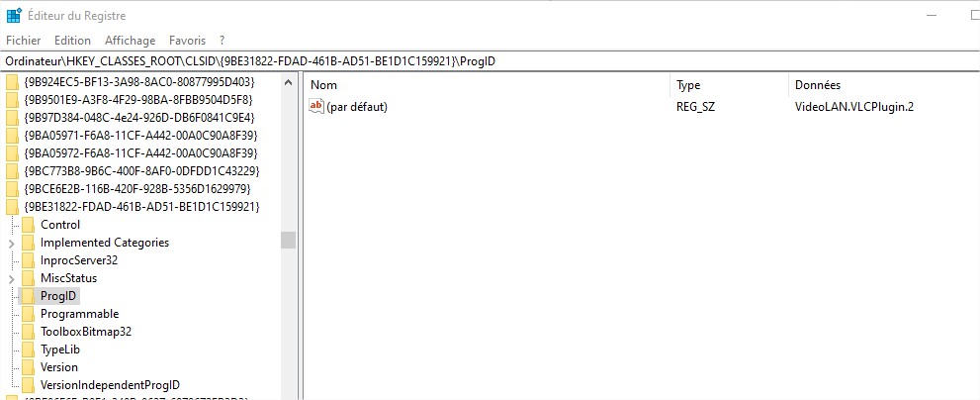The height and width of the screenshot is (400, 980).
Task: Open the Favoris menu
Action: tap(187, 41)
